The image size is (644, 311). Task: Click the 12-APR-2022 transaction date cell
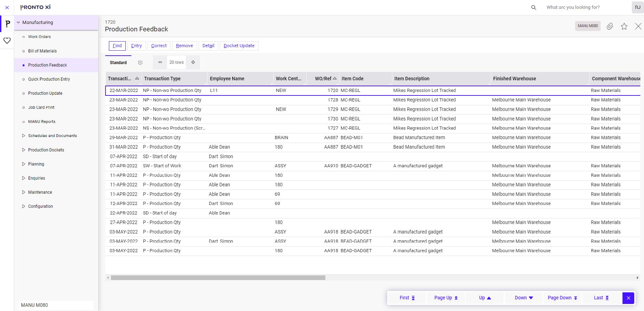tap(123, 204)
